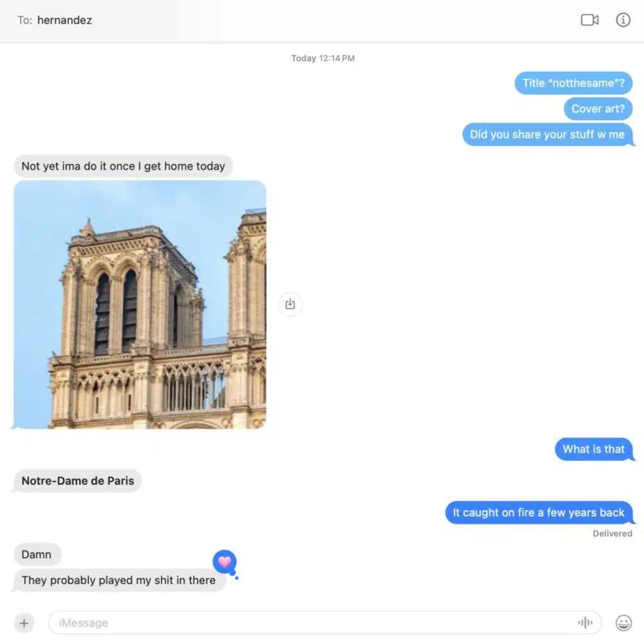Start a FaceTime video call
The height and width of the screenshot is (644, 644).
tap(589, 20)
